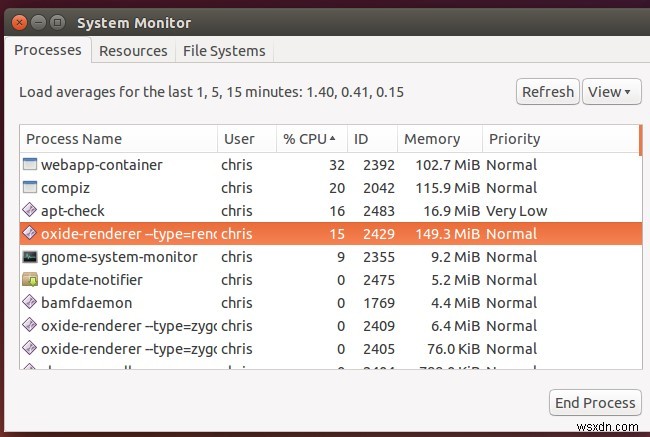This screenshot has width=650, height=437.
Task: Select the Processes tab
Action: pyautogui.click(x=49, y=50)
